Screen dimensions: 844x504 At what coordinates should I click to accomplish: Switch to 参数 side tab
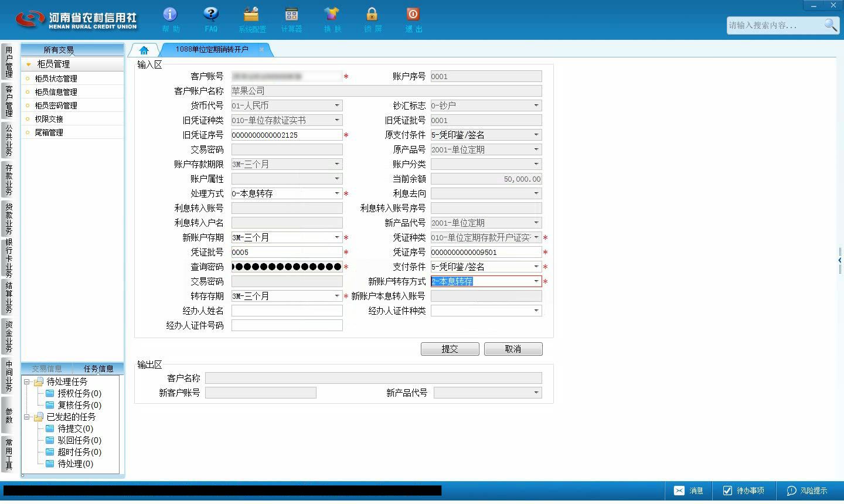coord(9,416)
